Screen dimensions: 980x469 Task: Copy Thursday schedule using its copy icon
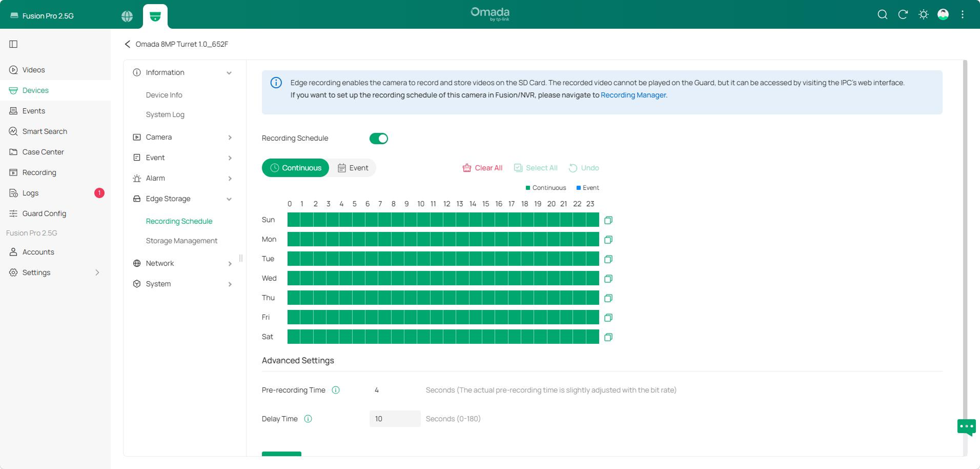(x=608, y=298)
